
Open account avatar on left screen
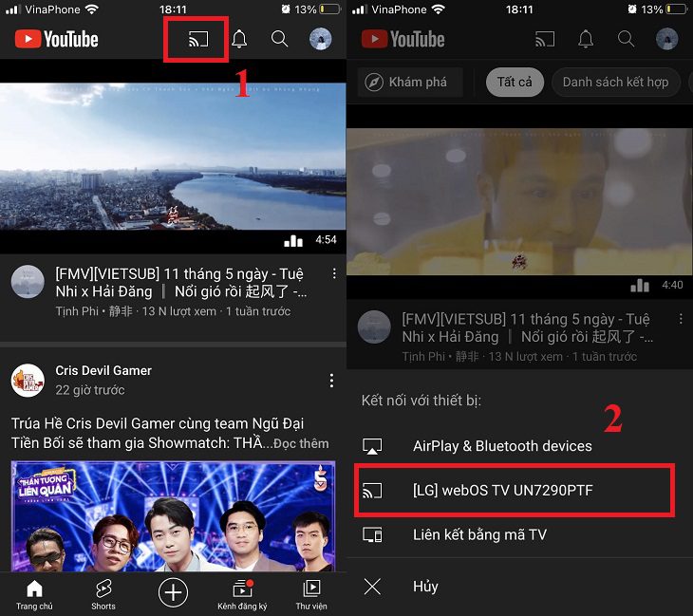(x=321, y=39)
